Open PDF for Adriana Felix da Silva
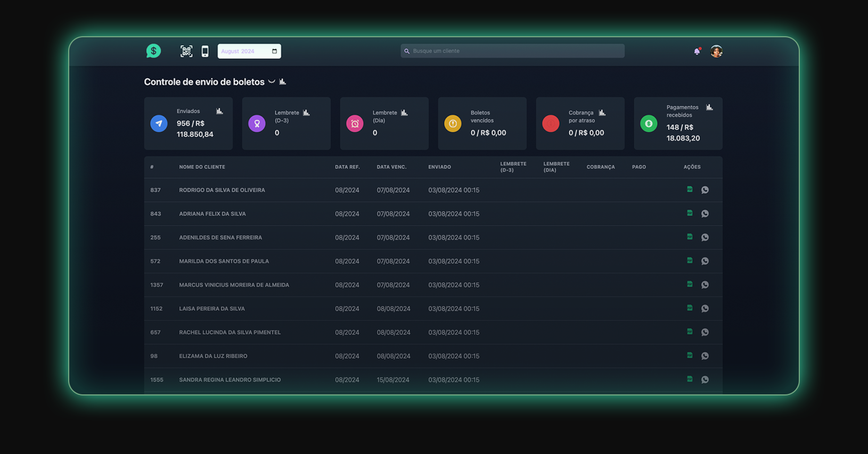This screenshot has width=868, height=454. [x=690, y=213]
